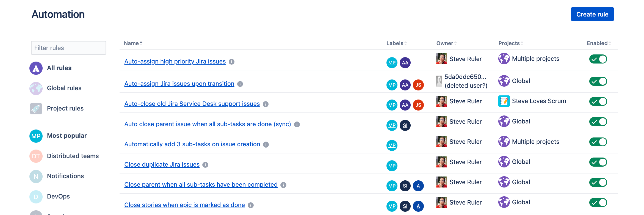The width and height of the screenshot is (644, 215).
Task: Select the Most popular label filter
Action: click(x=67, y=136)
